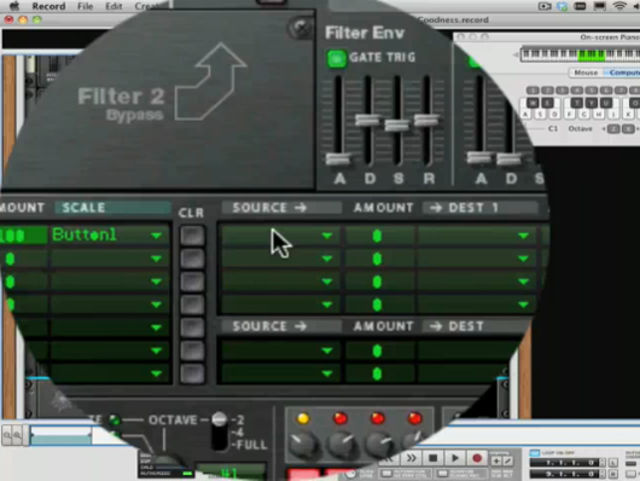Click the L loop locator button
The height and width of the screenshot is (481, 640).
(613, 463)
